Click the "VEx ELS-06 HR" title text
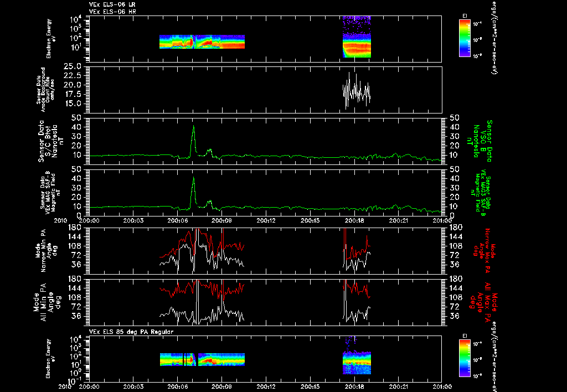 [112, 12]
